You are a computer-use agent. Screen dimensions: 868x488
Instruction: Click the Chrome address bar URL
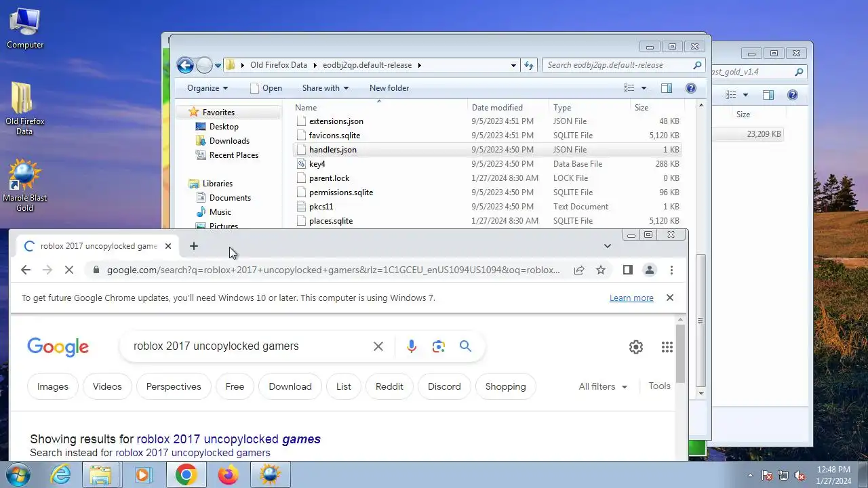(x=333, y=270)
